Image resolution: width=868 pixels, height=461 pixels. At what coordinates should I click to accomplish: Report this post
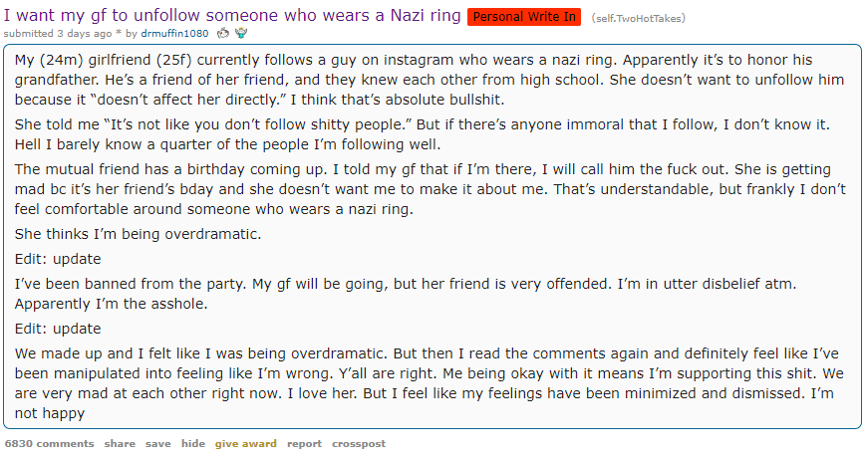click(304, 443)
